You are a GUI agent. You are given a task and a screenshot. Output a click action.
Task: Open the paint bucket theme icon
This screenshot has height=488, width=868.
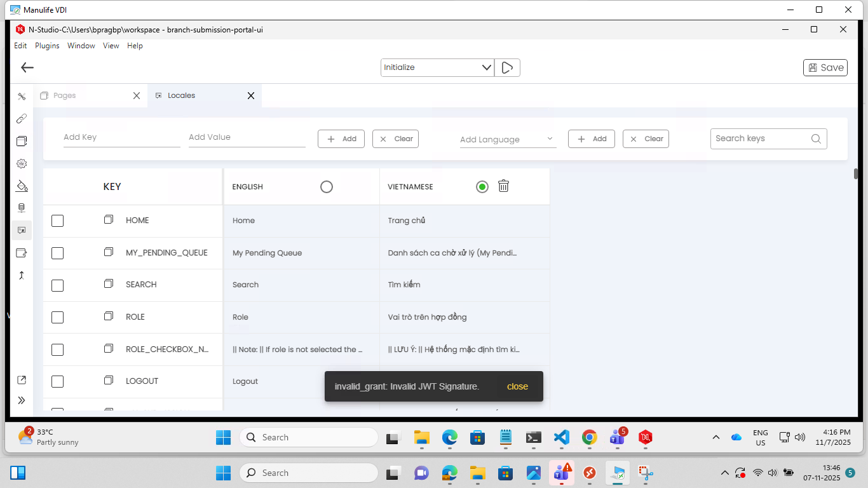tap(22, 186)
